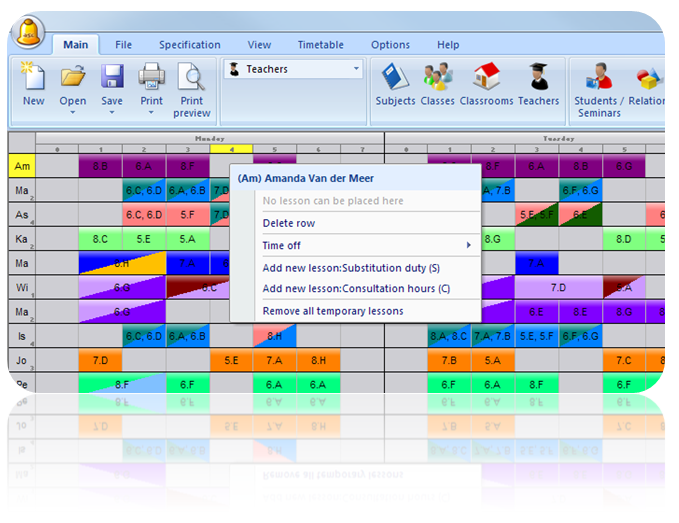Select the Am teacher row header

pyautogui.click(x=22, y=166)
